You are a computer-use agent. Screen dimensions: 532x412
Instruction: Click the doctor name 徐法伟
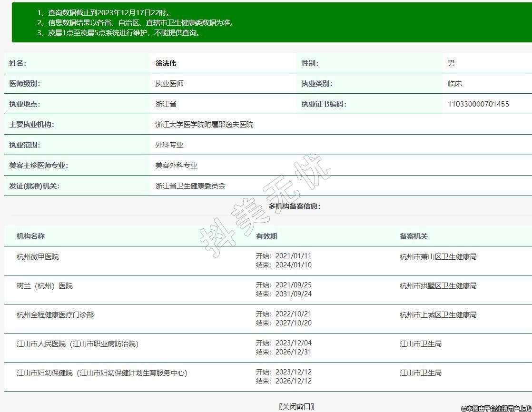click(x=166, y=63)
